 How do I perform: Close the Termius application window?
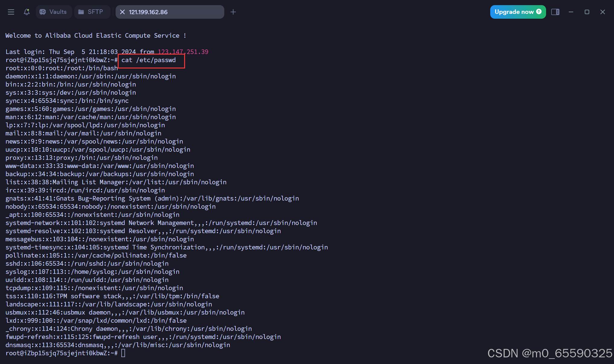pyautogui.click(x=603, y=12)
